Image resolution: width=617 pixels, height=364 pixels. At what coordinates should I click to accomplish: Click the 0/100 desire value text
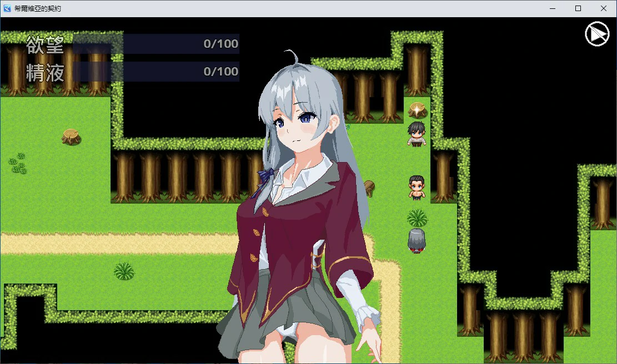[x=221, y=44]
